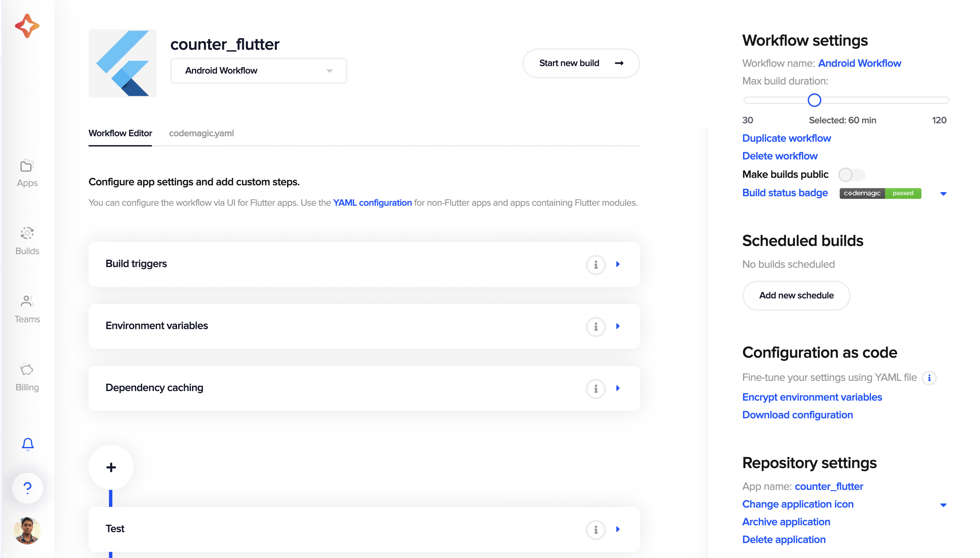Click the Codemagic logo
This screenshot has height=558, width=980.
(27, 26)
